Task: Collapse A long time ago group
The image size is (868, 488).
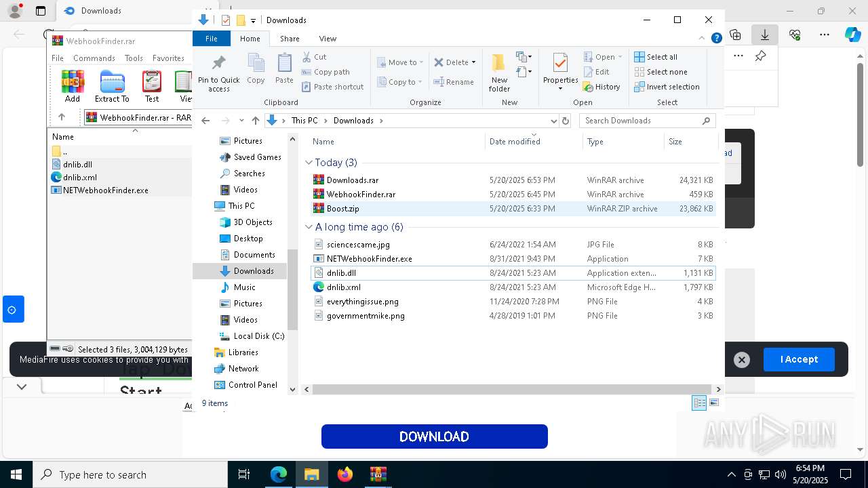Action: [309, 227]
